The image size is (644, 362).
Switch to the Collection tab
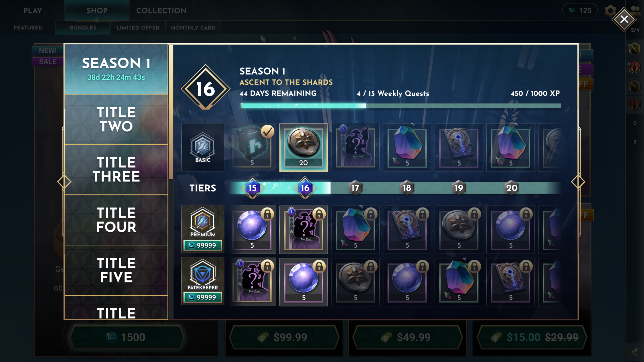(x=161, y=10)
